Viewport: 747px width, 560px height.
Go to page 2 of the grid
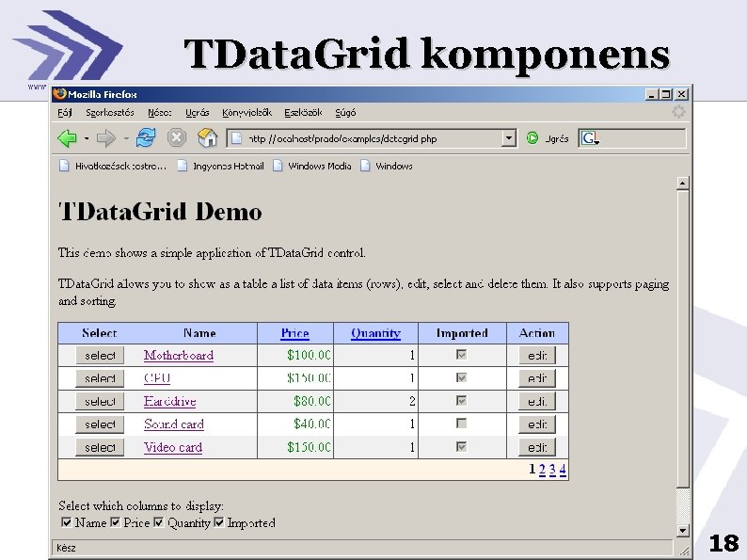click(542, 470)
